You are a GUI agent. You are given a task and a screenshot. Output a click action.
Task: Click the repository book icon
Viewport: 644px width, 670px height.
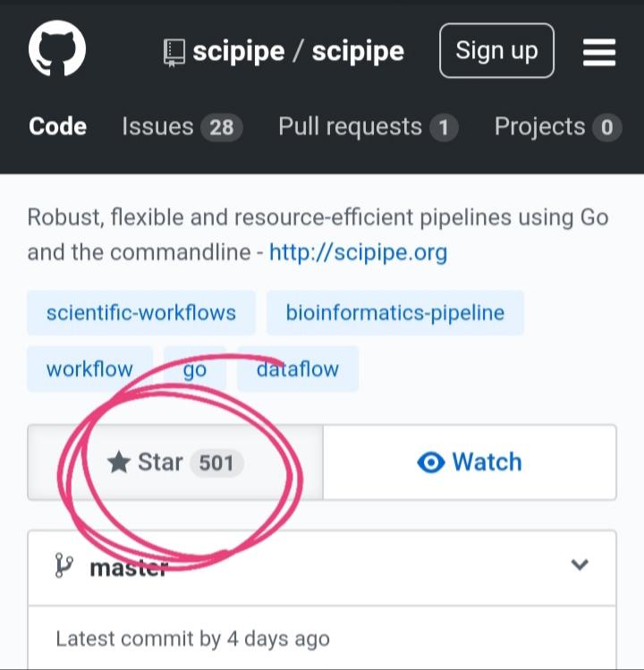pyautogui.click(x=174, y=53)
